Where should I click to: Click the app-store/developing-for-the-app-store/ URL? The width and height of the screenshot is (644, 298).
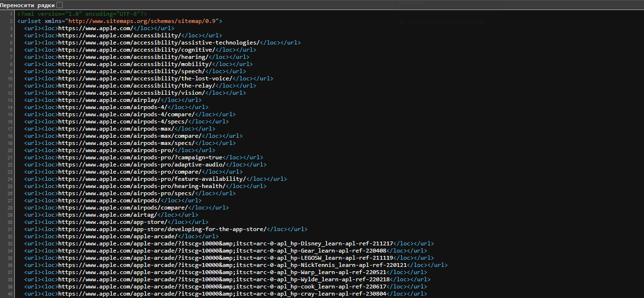pyautogui.click(x=162, y=229)
